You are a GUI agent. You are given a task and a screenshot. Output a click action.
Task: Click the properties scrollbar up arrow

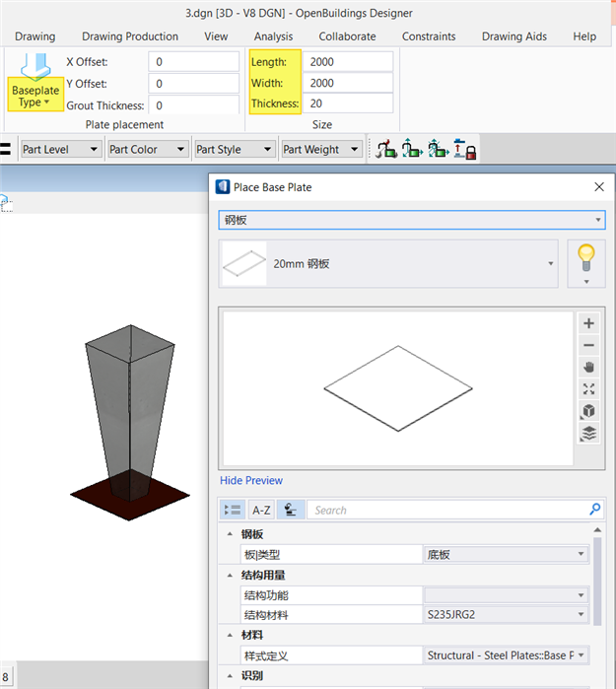point(597,530)
